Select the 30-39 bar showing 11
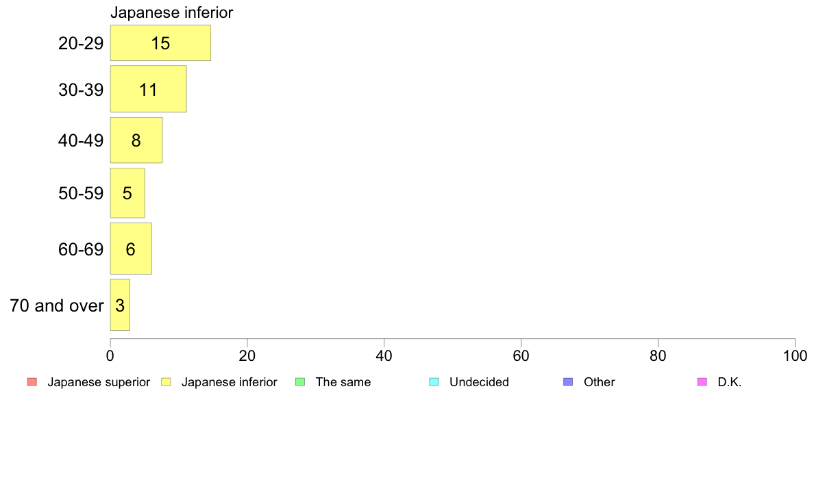Viewport: 814px width, 504px height. coord(149,89)
